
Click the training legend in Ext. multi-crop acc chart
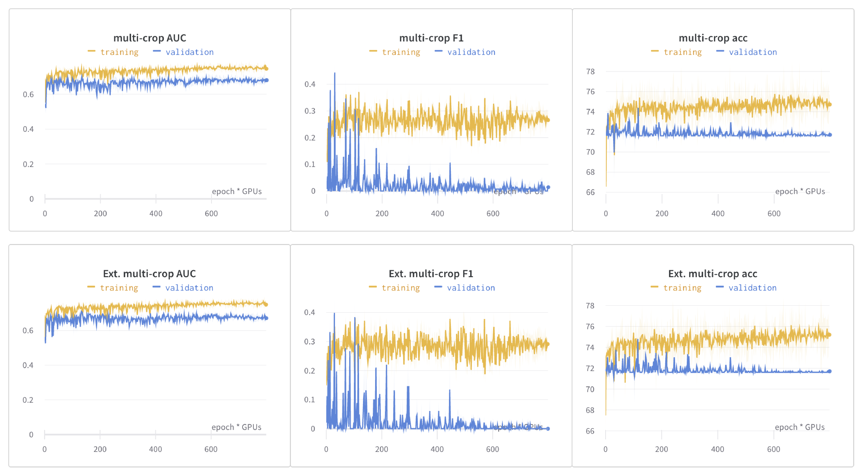point(676,288)
